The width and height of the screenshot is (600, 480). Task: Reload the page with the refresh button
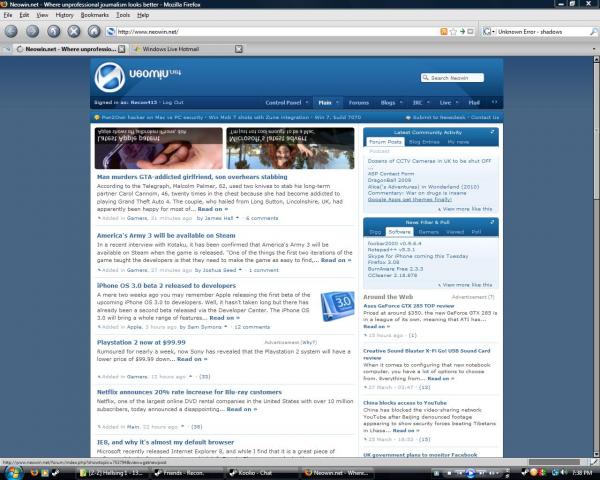53,31
